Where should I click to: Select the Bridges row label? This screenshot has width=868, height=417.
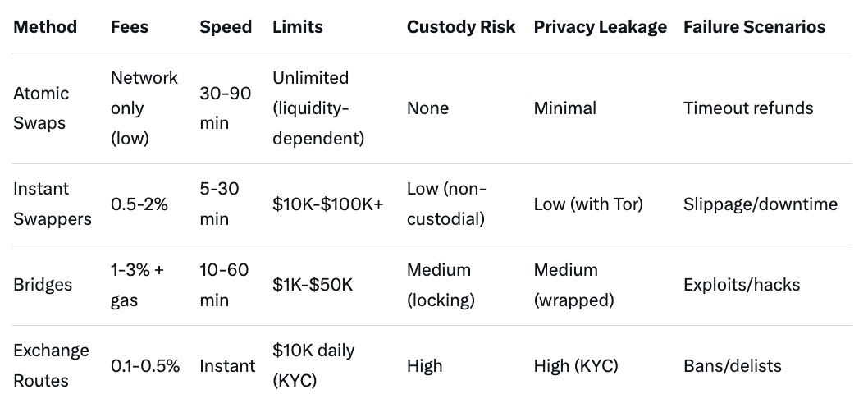tap(43, 285)
